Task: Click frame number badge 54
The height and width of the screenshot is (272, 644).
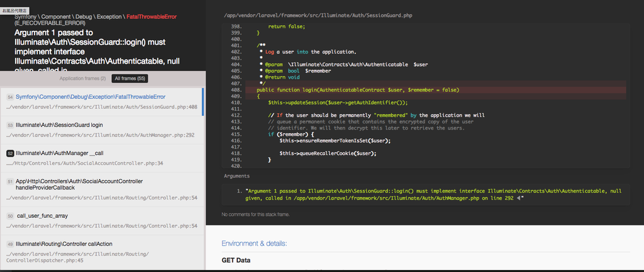Action: (x=10, y=97)
